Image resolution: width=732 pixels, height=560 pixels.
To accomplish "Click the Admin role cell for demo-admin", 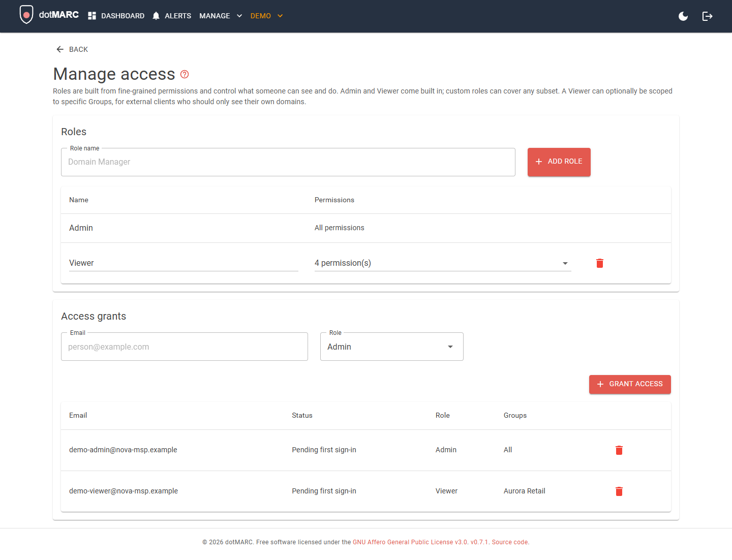I will (x=446, y=450).
